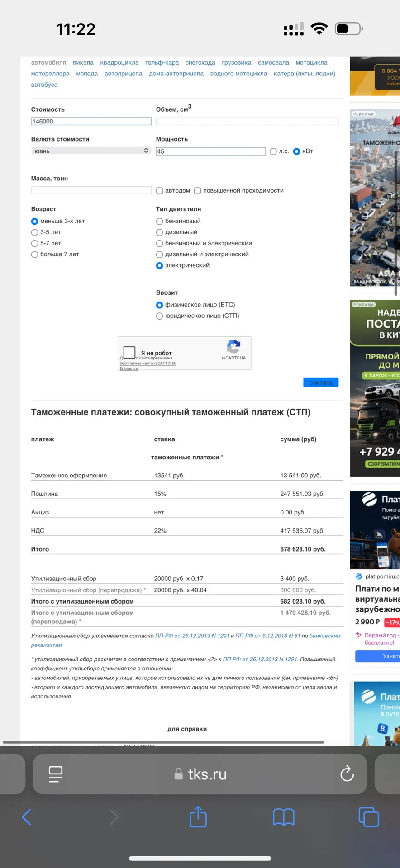Select 'кВт' power unit radio
Viewport: 400px width, 868px height.
click(x=297, y=151)
